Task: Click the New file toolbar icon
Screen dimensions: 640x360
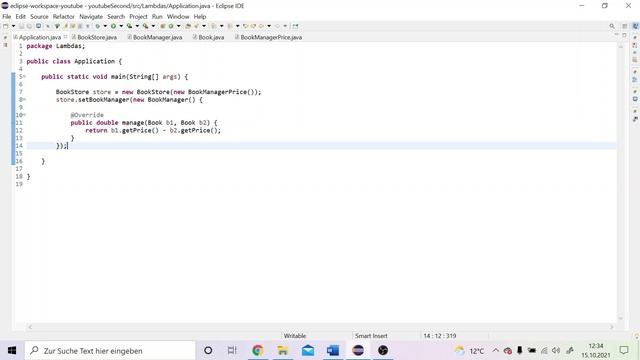Action: (x=6, y=26)
